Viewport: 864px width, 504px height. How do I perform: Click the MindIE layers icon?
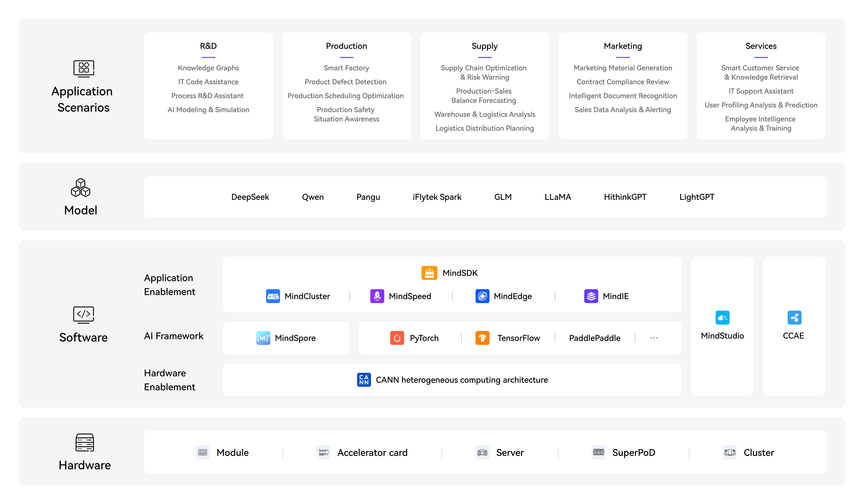pyautogui.click(x=591, y=296)
